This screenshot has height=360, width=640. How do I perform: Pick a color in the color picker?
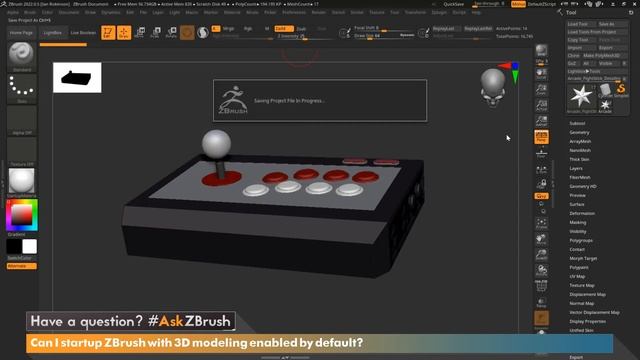click(x=22, y=215)
